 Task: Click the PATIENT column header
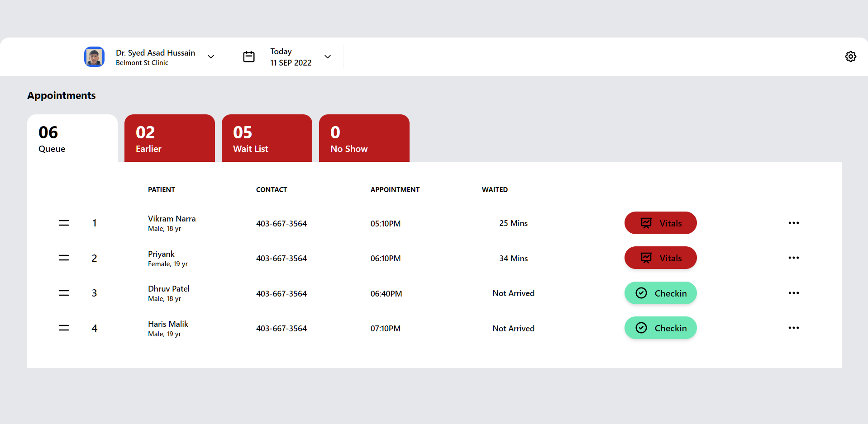pyautogui.click(x=162, y=190)
